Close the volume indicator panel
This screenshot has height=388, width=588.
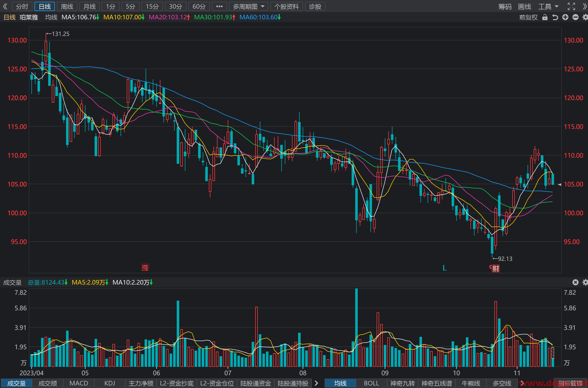click(x=576, y=282)
